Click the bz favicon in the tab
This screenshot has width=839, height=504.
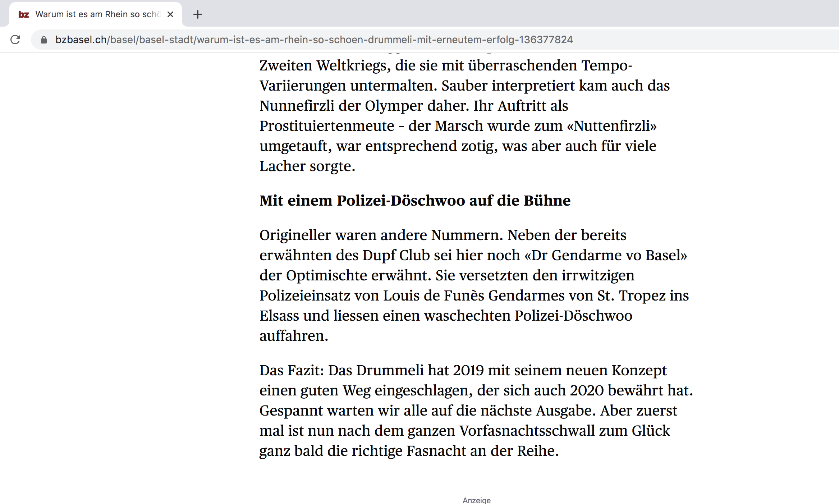coord(24,14)
